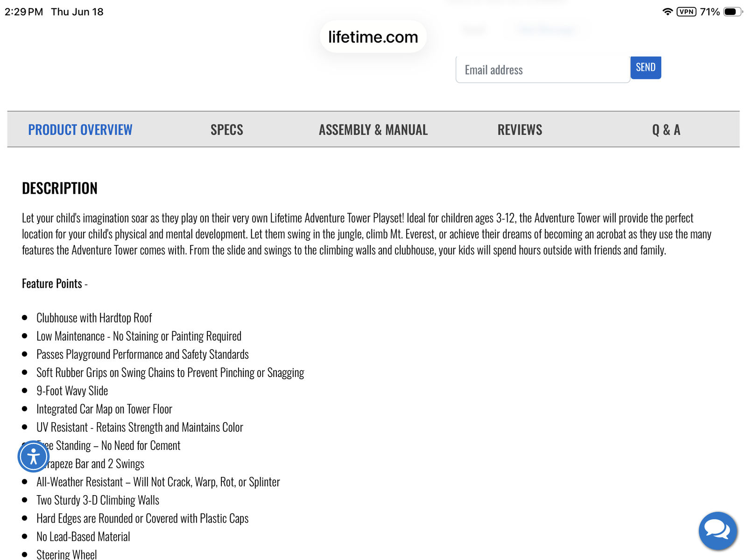Click 'Low Maintenance - No Staining' bullet
This screenshot has width=747, height=560.
click(x=139, y=336)
